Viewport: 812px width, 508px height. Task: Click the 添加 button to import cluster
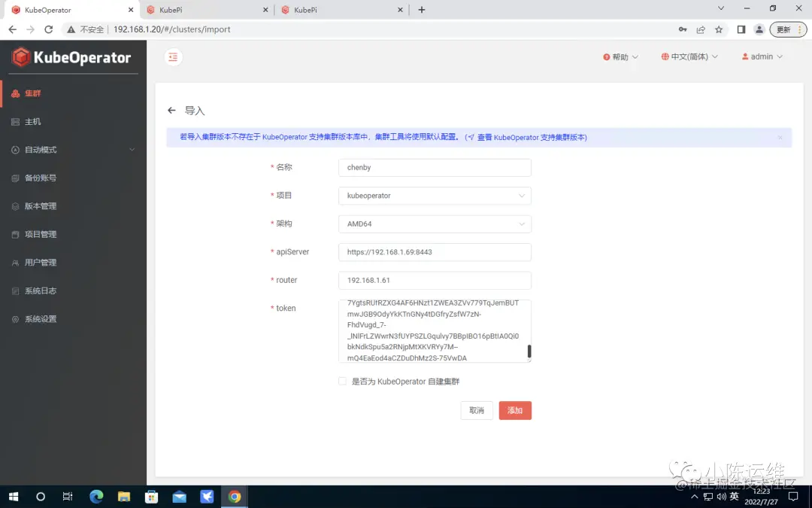point(515,410)
